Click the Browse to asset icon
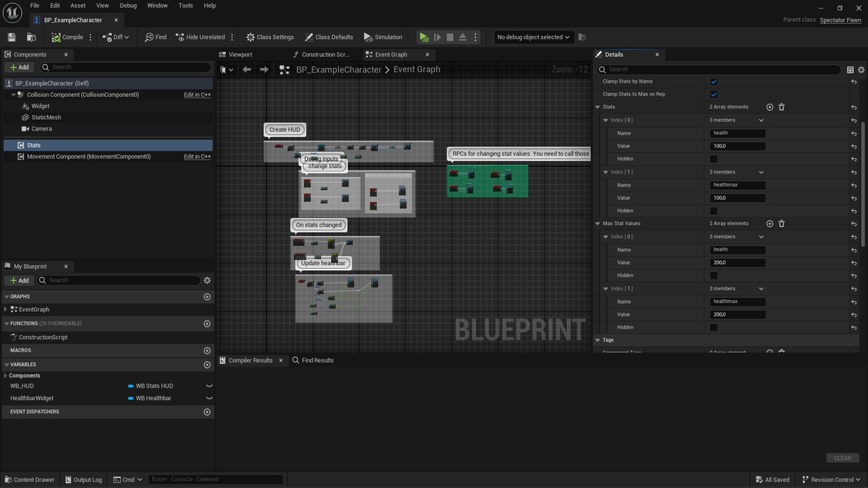868x488 pixels. point(31,37)
